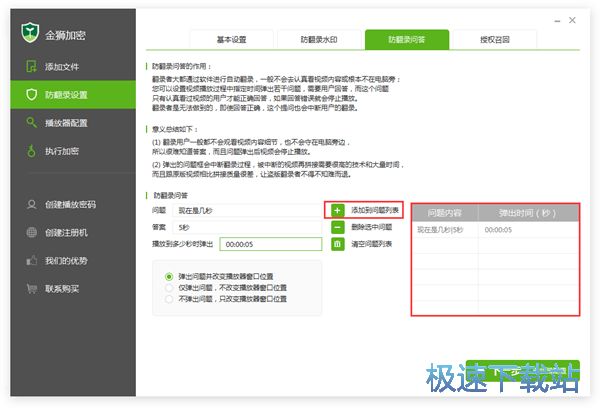
Task: Open the 授权召回 tab
Action: coord(495,39)
